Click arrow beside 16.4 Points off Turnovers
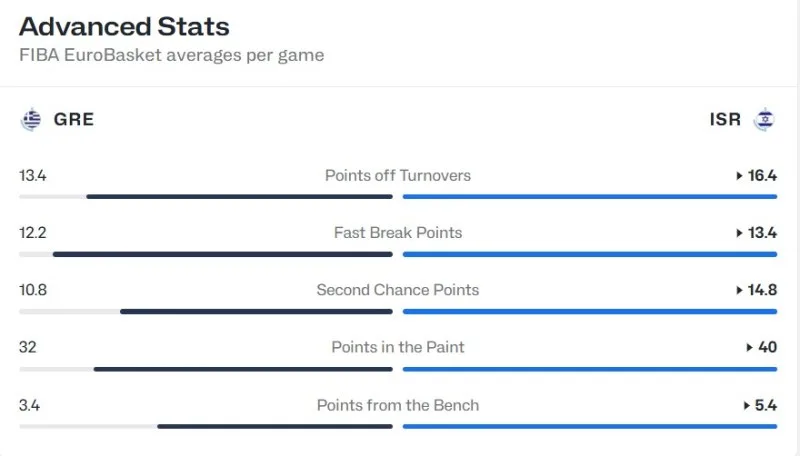The image size is (800, 456). (739, 176)
